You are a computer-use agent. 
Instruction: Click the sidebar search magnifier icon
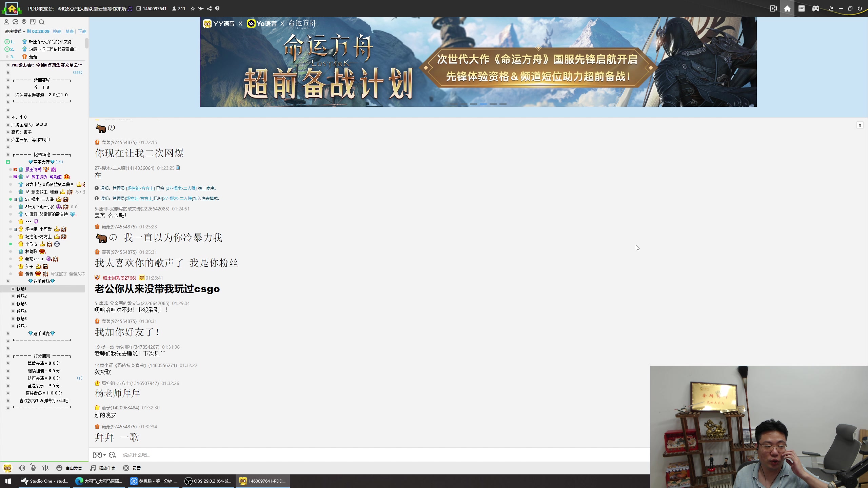point(42,22)
